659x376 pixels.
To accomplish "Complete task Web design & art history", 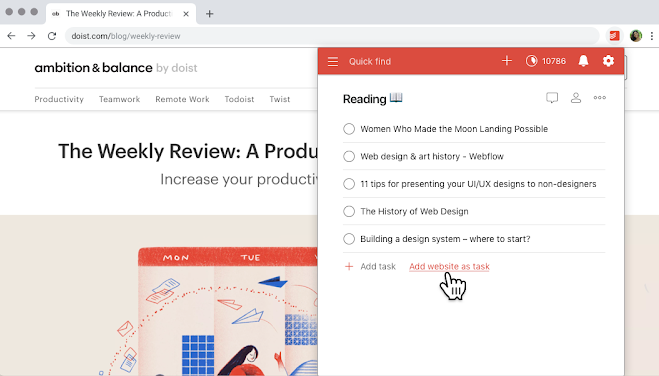I will coord(349,156).
